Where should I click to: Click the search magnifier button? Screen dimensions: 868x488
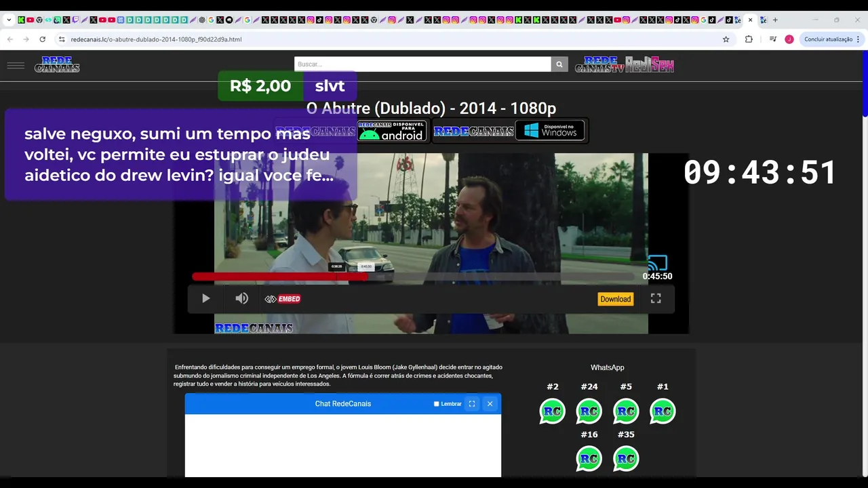point(559,64)
